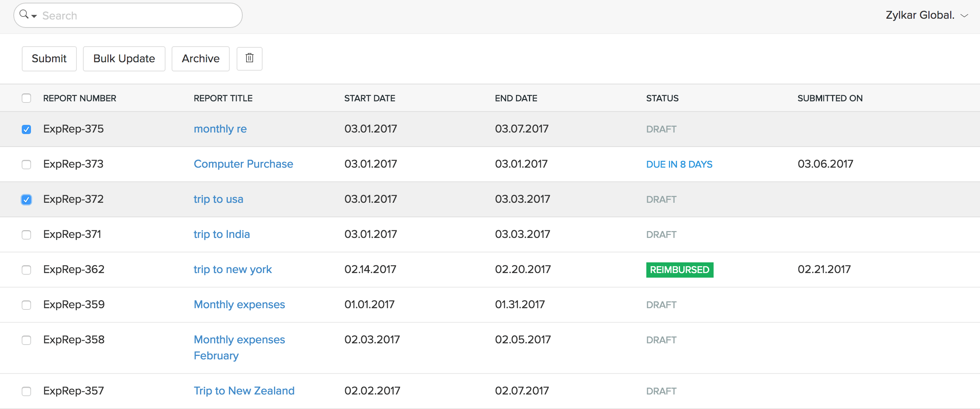980x409 pixels.
Task: Open the "trip to new york" report
Action: click(232, 269)
